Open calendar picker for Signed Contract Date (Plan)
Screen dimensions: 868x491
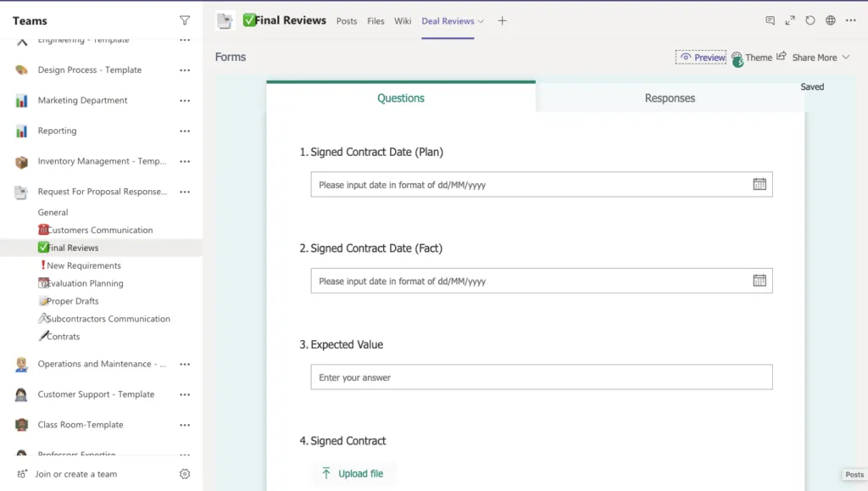coord(759,184)
